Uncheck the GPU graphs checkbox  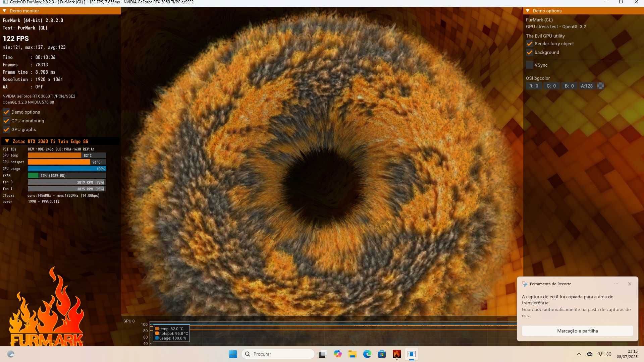6,129
